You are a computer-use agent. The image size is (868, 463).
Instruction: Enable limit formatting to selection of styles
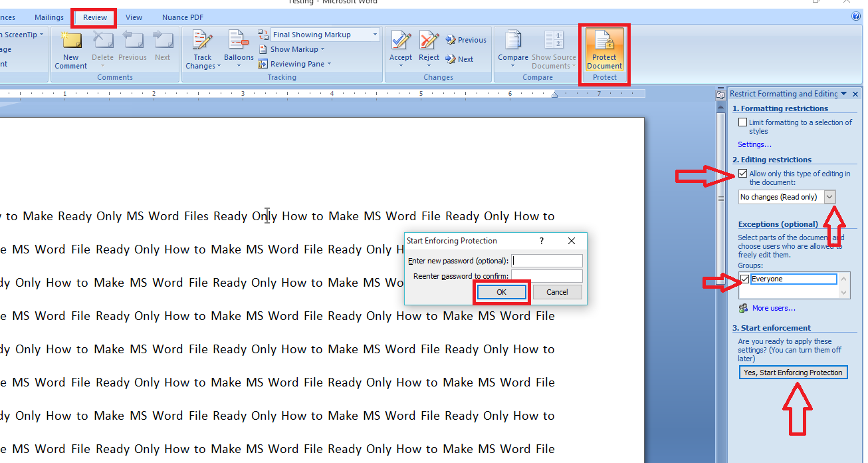pos(743,122)
